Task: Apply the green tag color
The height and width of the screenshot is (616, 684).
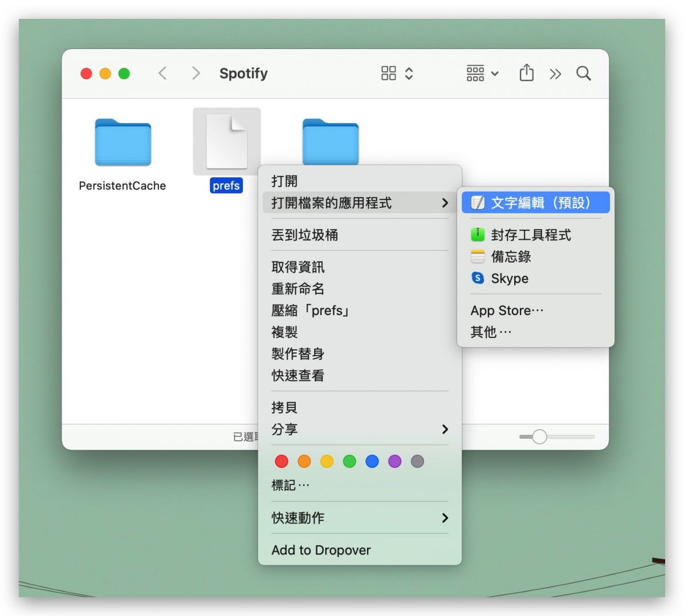Action: pyautogui.click(x=349, y=461)
